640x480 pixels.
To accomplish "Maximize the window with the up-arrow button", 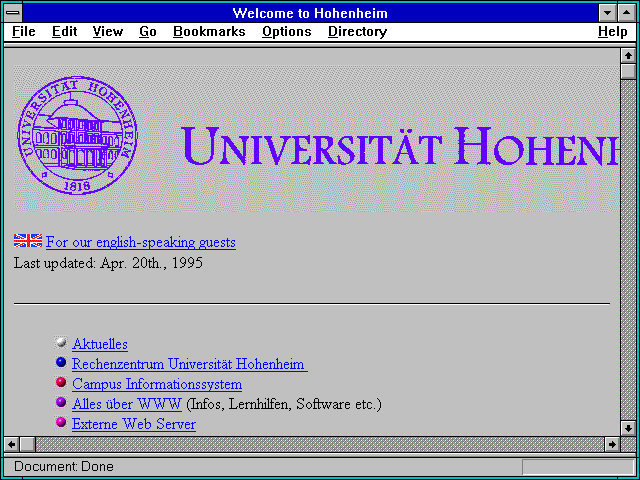I will tap(627, 13).
